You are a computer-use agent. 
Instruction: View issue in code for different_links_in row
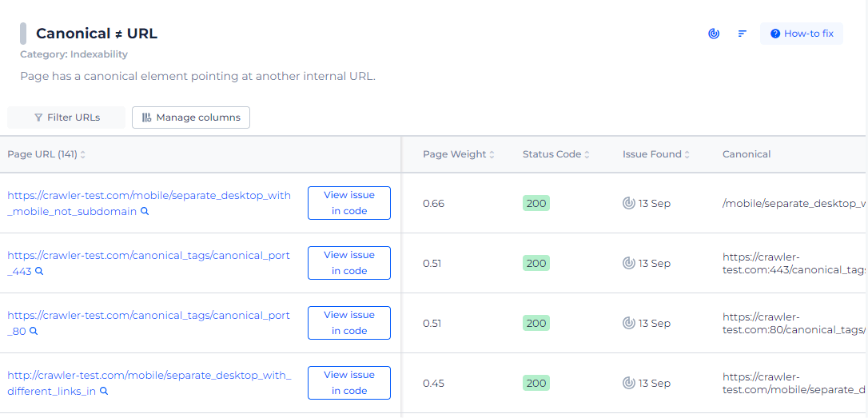(349, 383)
